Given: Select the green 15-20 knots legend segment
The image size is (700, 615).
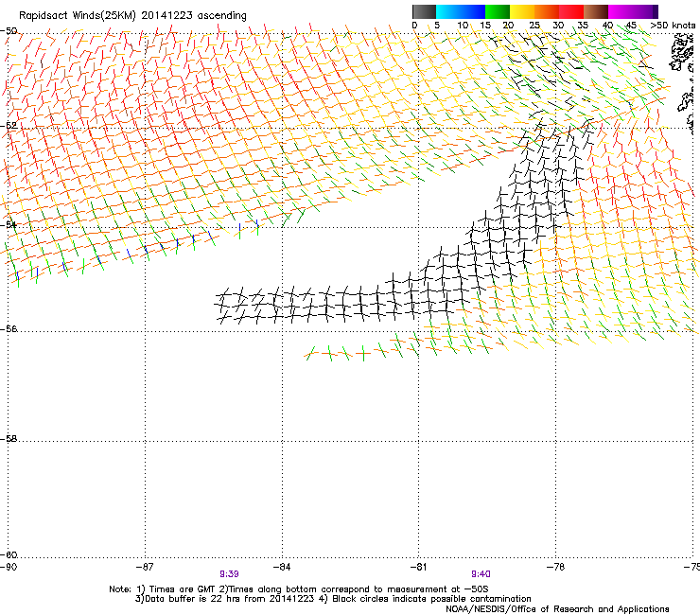Looking at the screenshot, I should coord(498,11).
